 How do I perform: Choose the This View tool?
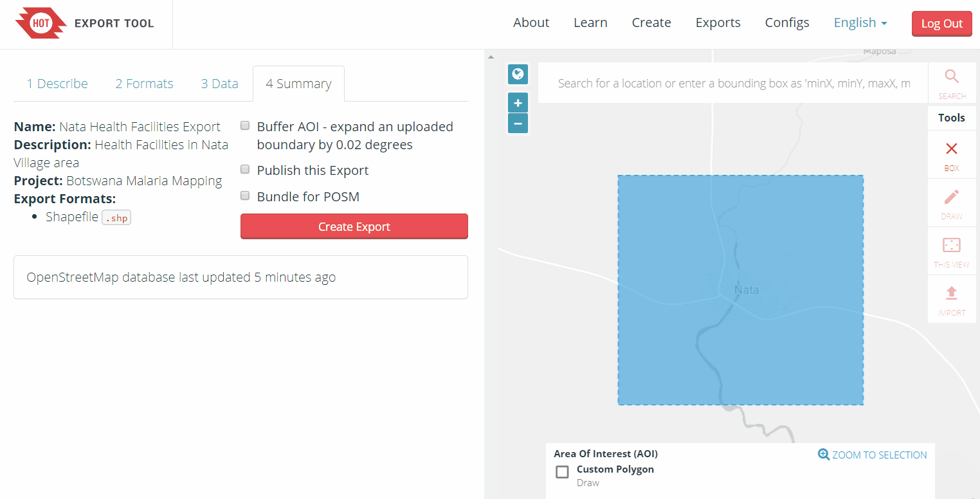pyautogui.click(x=952, y=246)
